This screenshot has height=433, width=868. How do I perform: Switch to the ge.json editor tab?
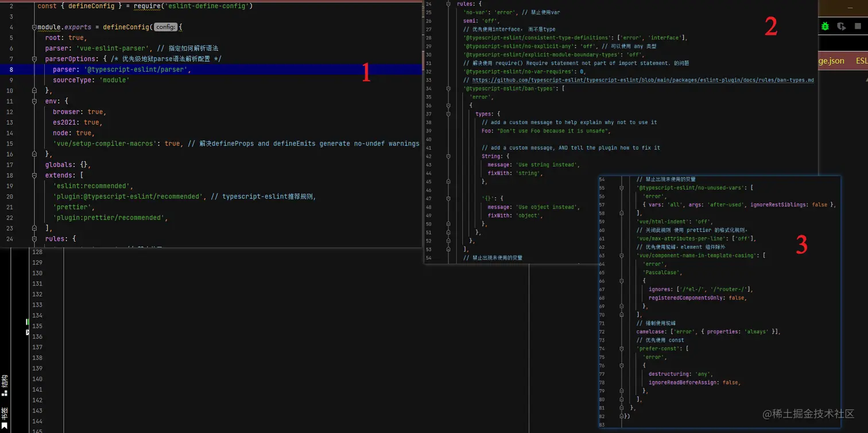[x=831, y=61]
